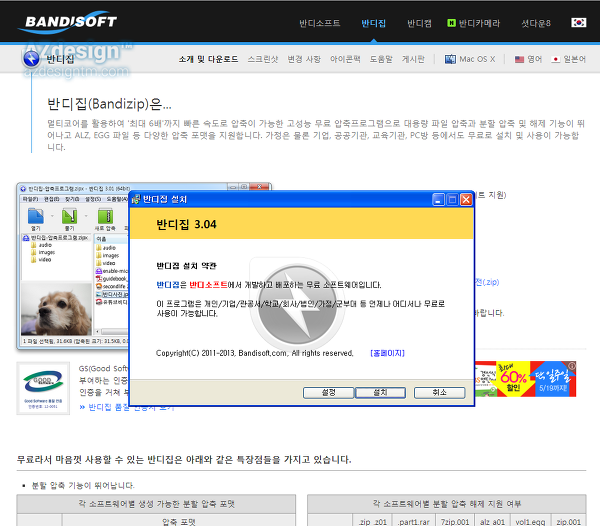
Task: Click the 풀기 extract icon in screenshot
Action: pyautogui.click(x=69, y=216)
